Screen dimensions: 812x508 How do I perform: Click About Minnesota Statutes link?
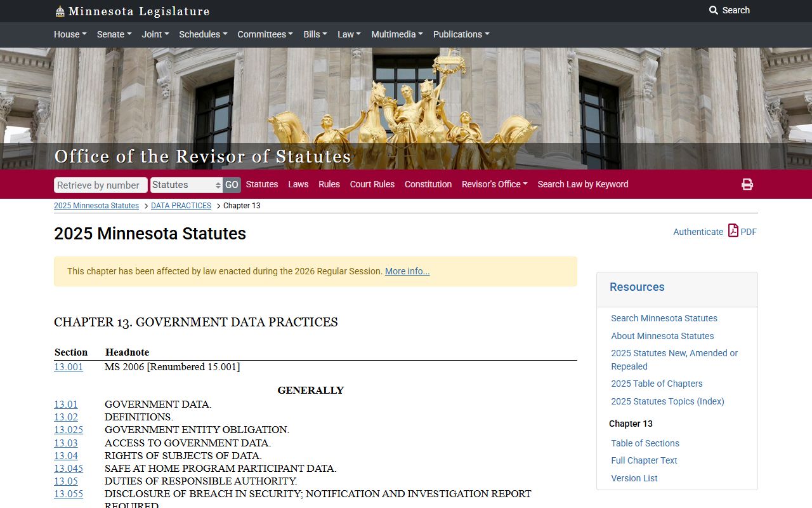pyautogui.click(x=662, y=336)
